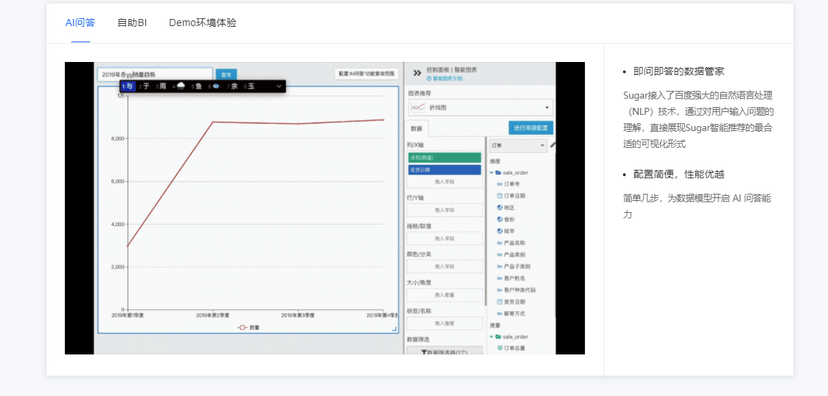828x396 pixels.
Task: Click the pencil edit icon beside 订单 dropdown
Action: 552,145
